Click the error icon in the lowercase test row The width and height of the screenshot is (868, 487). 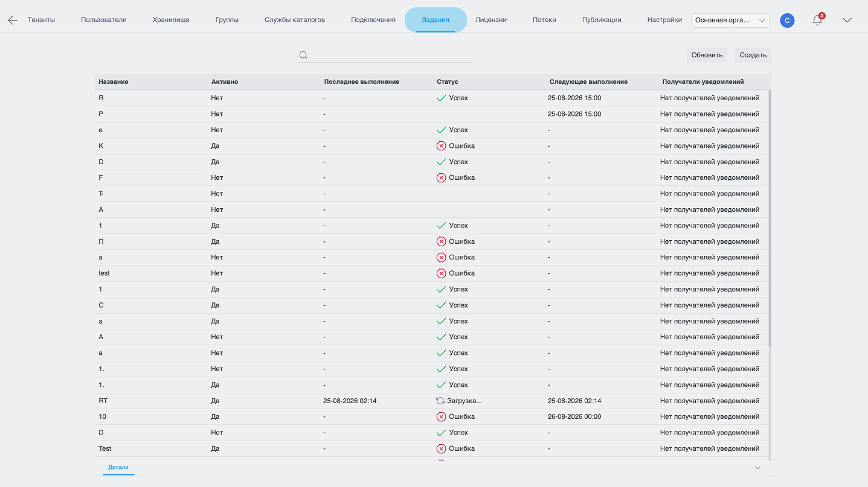[x=441, y=273]
